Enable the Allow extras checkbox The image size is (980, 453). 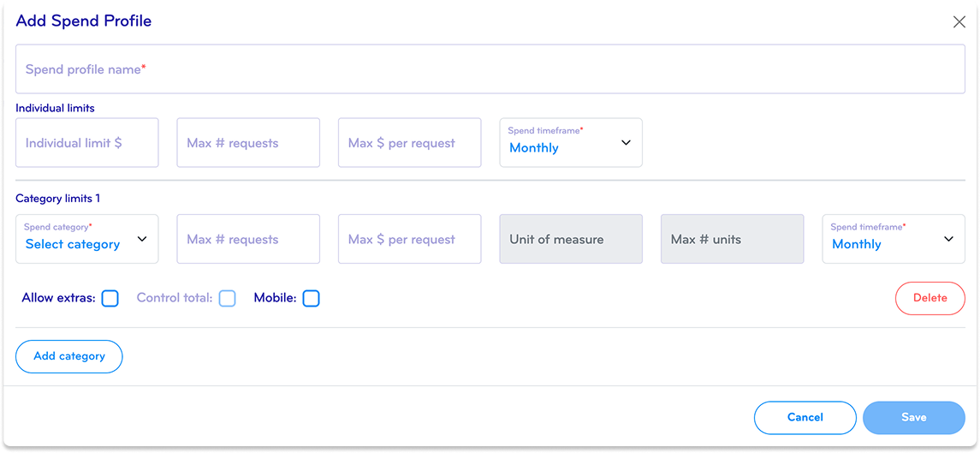tap(110, 299)
